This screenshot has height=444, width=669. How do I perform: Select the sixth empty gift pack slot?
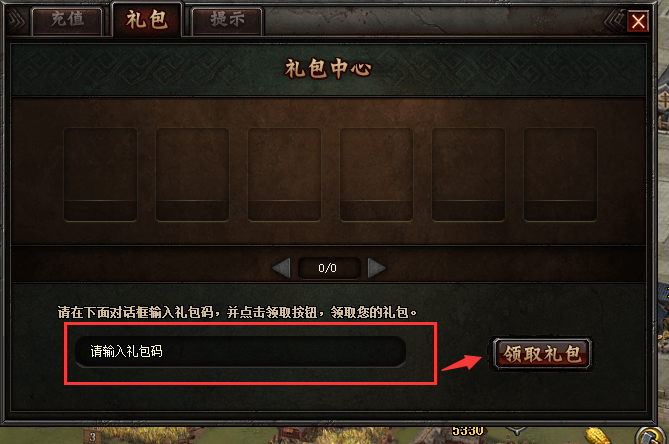[x=561, y=174]
